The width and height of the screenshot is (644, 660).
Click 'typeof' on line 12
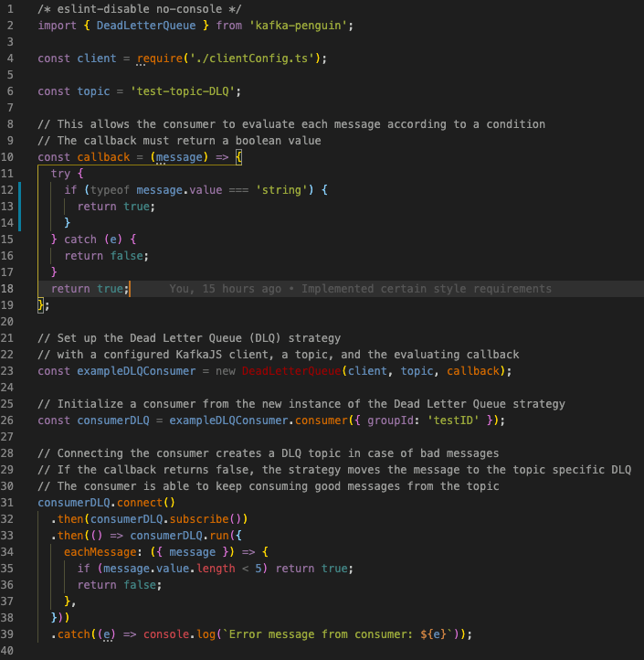(110, 190)
